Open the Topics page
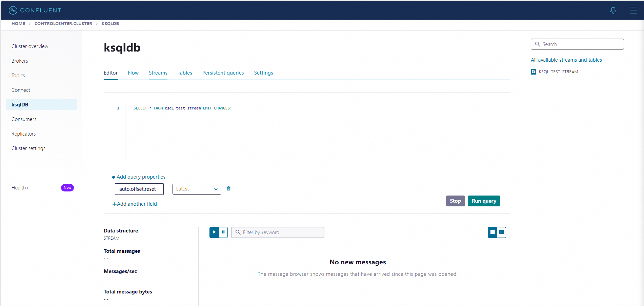This screenshot has height=306, width=644. pos(18,76)
